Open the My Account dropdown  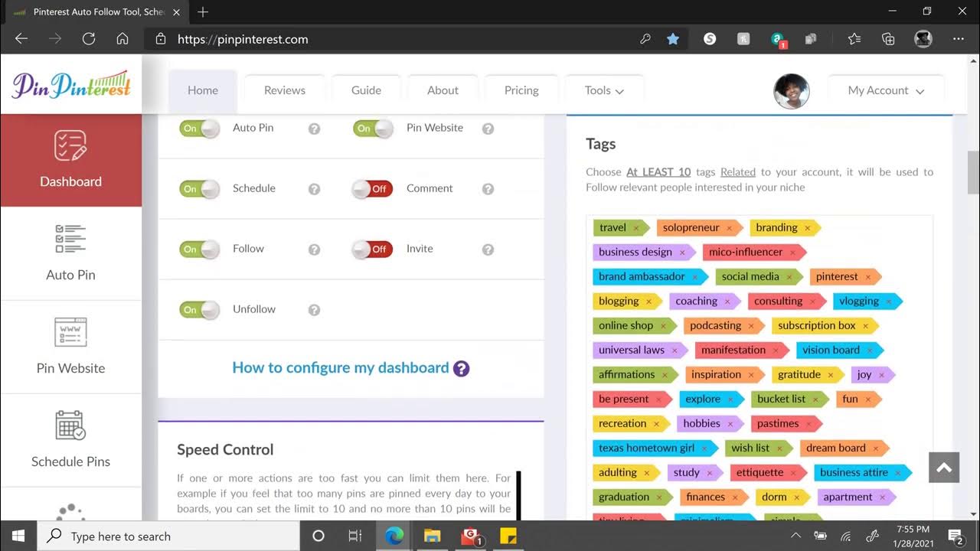point(886,90)
